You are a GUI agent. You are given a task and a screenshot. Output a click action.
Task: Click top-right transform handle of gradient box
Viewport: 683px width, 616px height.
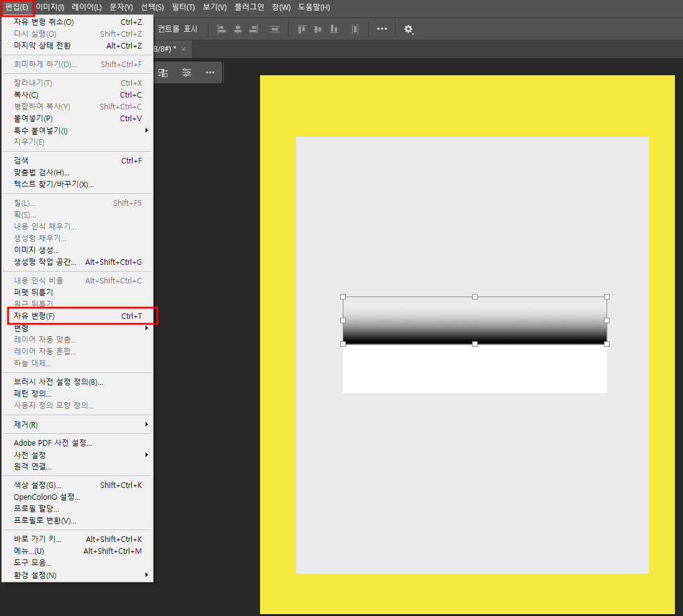(x=606, y=297)
